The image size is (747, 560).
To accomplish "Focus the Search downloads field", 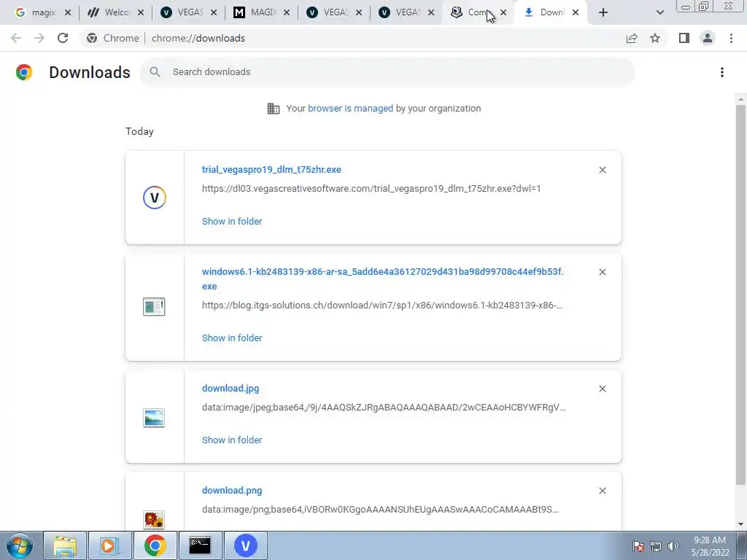I will tap(387, 72).
